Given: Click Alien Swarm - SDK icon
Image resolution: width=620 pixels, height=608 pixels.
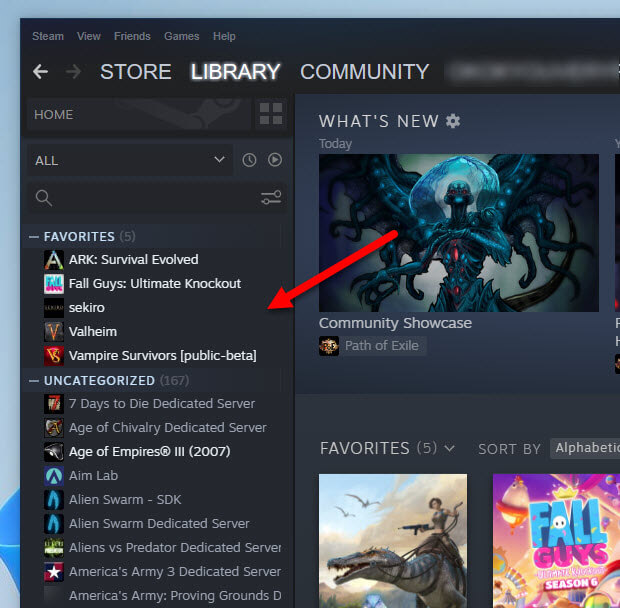Looking at the screenshot, I should tap(54, 500).
